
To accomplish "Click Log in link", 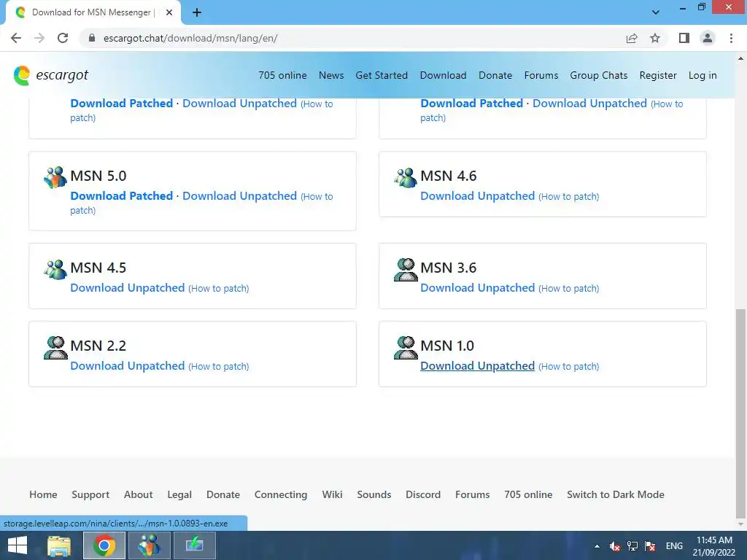I will (703, 75).
